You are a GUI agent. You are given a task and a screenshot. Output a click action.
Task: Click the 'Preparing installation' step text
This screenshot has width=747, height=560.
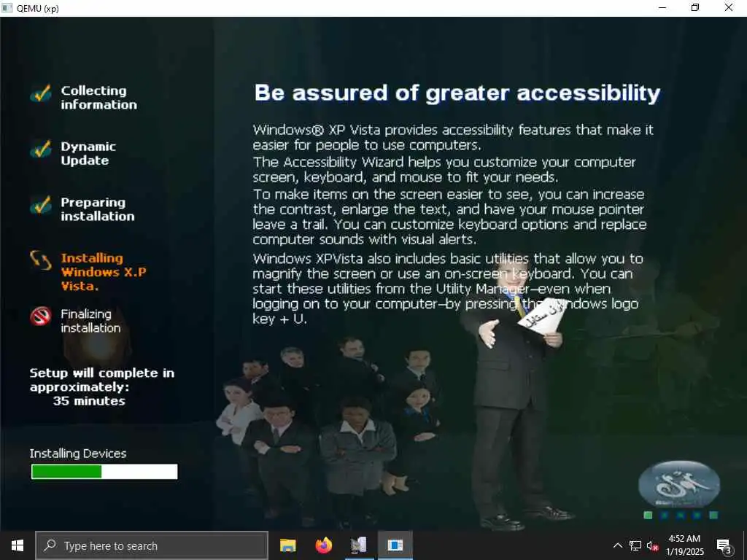[98, 209]
